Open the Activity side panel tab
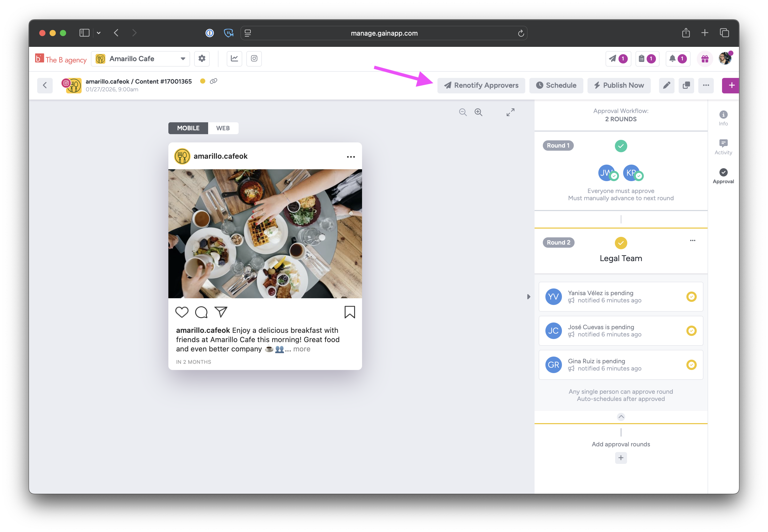The image size is (768, 532). 723,147
